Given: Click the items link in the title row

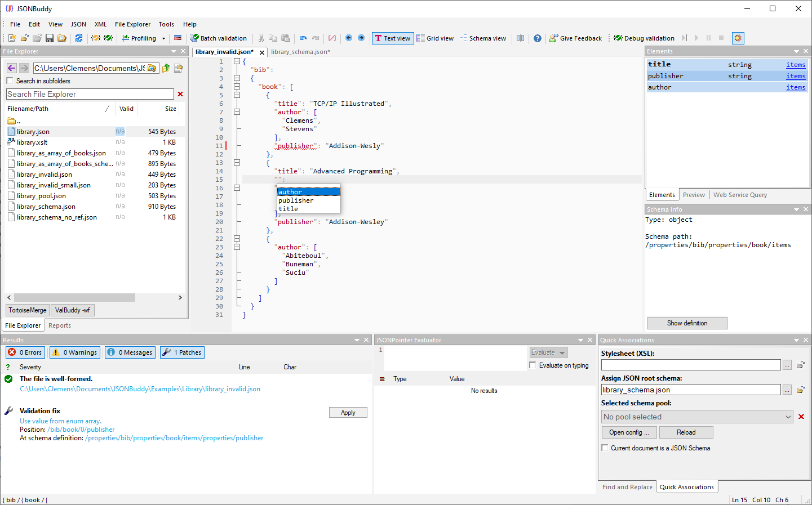Looking at the screenshot, I should [x=796, y=65].
